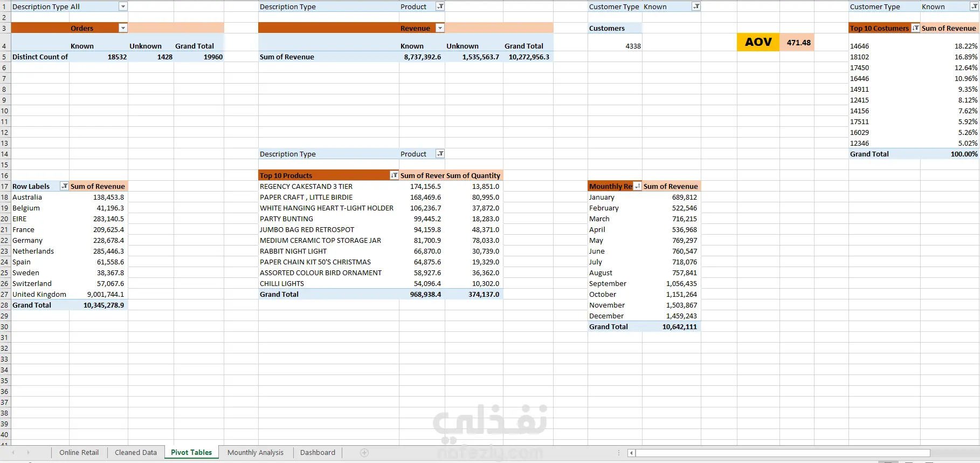Open Customer Type filter above Top 10 Costumers
Image resolution: width=980 pixels, height=463 pixels.
[x=974, y=6]
